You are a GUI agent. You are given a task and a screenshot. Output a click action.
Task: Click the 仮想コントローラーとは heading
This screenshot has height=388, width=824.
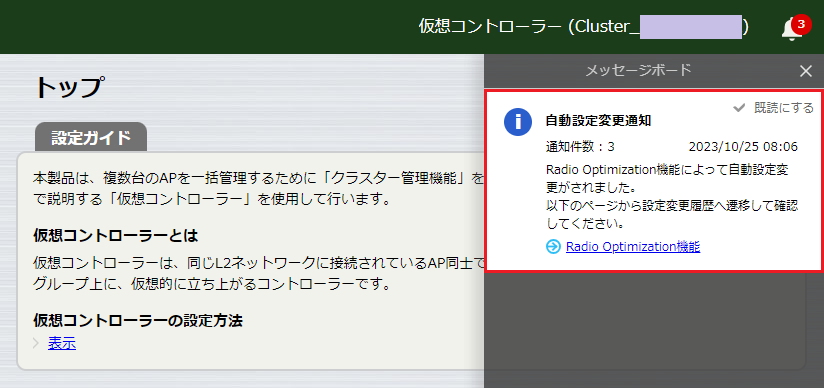116,236
